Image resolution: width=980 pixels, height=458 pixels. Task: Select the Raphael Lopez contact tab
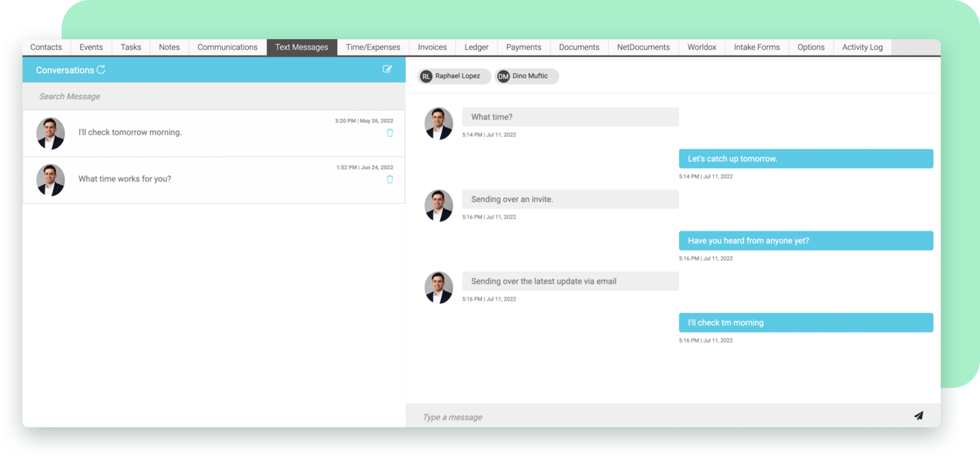click(x=451, y=76)
